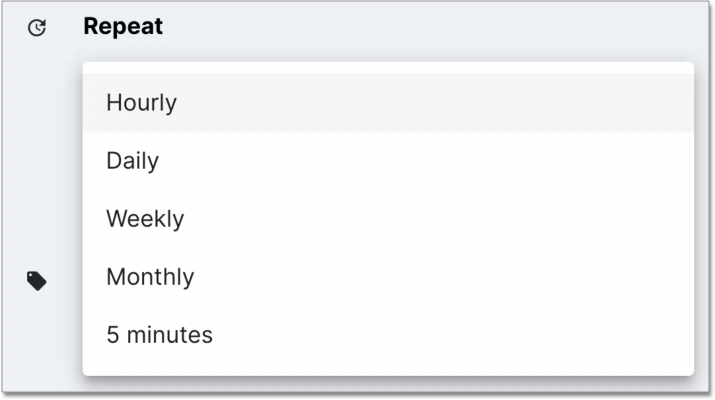Open the circular arrow recurrence icon

pyautogui.click(x=37, y=28)
